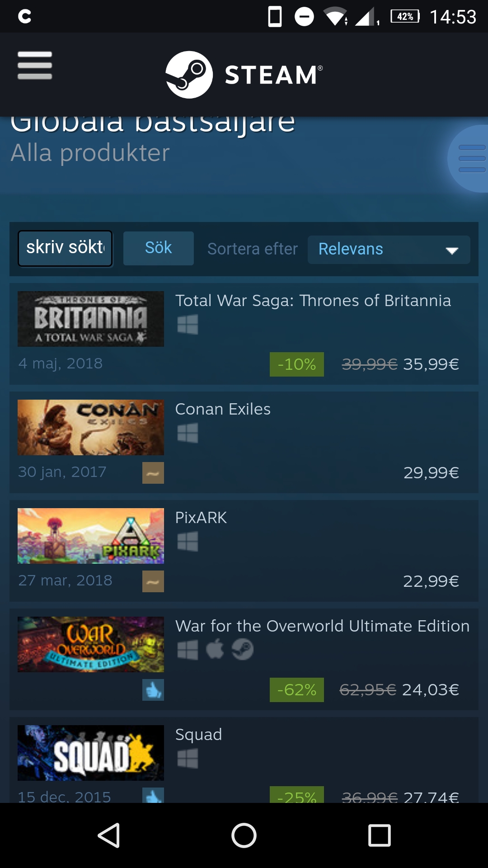The image size is (488, 868).
Task: Open the Squad game listing title
Action: [198, 735]
